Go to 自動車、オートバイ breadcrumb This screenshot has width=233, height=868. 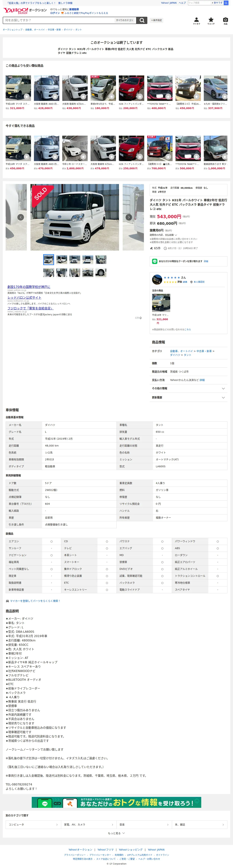[35, 30]
